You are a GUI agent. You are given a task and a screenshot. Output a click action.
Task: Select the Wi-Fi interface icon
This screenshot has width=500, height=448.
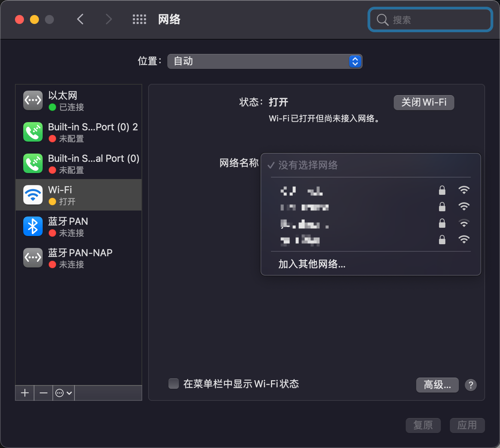click(x=33, y=195)
